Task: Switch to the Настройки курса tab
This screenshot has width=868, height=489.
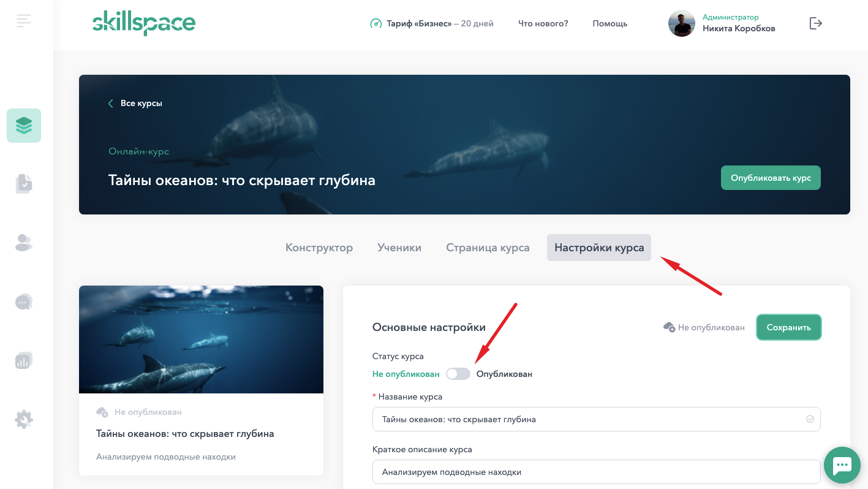Action: pyautogui.click(x=599, y=248)
